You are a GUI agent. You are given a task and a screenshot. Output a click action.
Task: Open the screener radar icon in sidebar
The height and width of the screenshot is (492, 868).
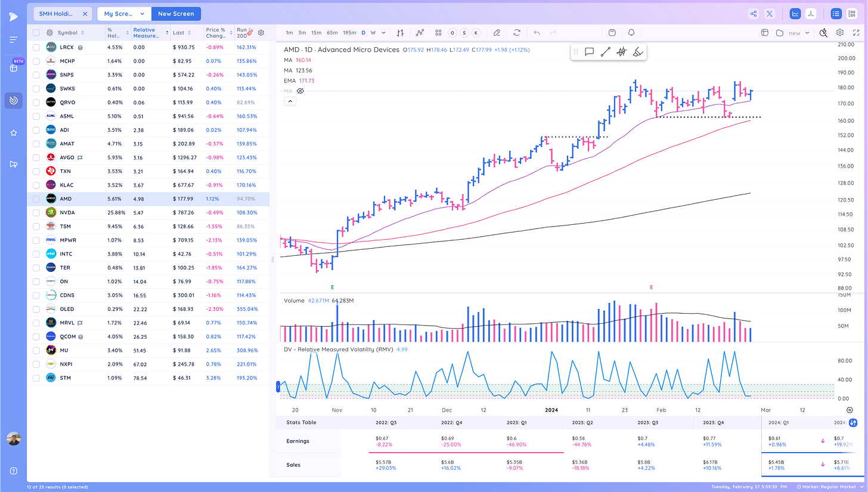(x=13, y=100)
